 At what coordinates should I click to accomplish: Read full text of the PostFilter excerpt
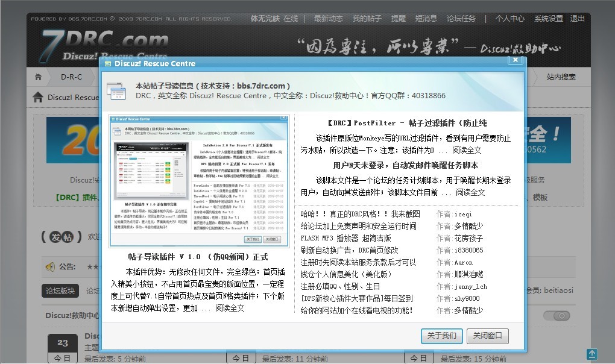(467, 150)
